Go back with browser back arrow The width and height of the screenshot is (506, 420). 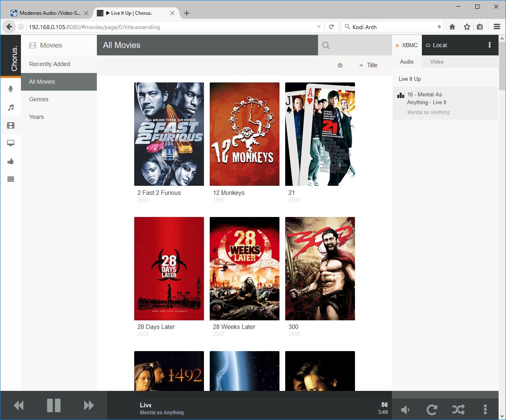9,27
